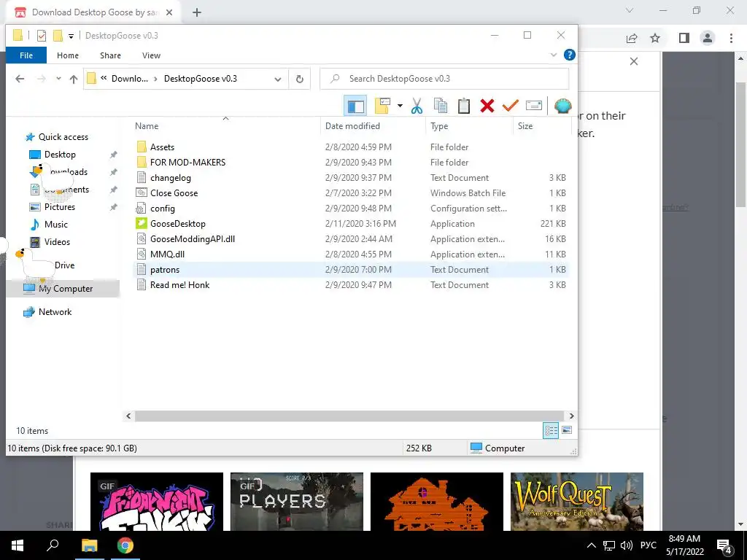Open Classic Shell settings via the shell icon

point(562,106)
